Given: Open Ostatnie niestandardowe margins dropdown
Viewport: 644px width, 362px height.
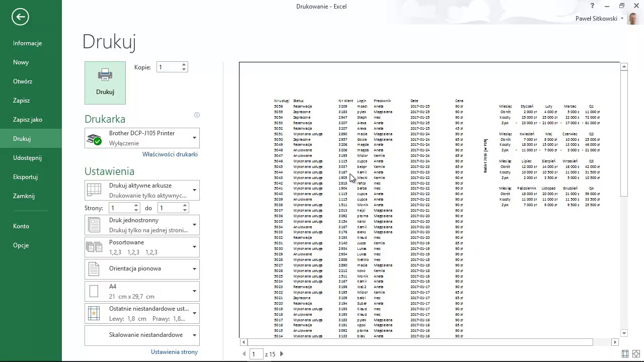Looking at the screenshot, I should (142, 313).
